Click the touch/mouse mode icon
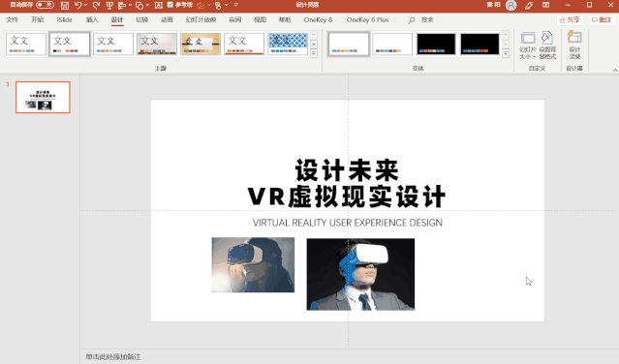 218,5
